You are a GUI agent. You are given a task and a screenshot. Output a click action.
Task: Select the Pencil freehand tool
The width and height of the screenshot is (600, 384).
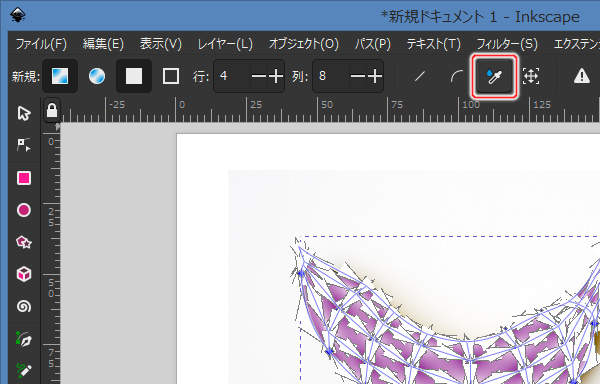24,371
